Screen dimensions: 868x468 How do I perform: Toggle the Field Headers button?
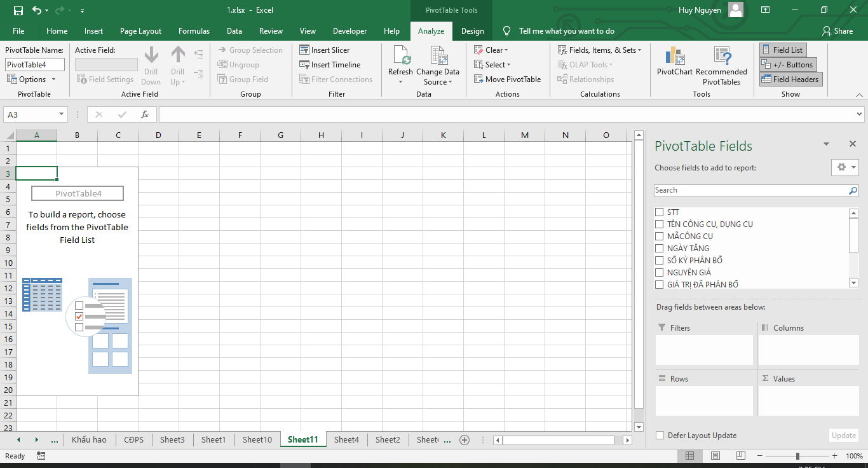pyautogui.click(x=790, y=79)
